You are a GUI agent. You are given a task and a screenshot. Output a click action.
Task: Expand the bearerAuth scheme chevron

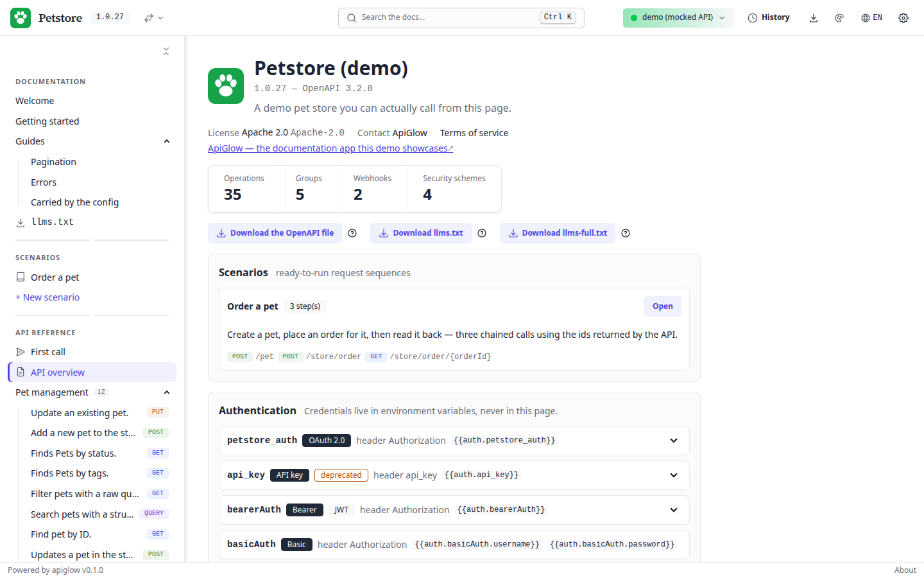pyautogui.click(x=674, y=510)
